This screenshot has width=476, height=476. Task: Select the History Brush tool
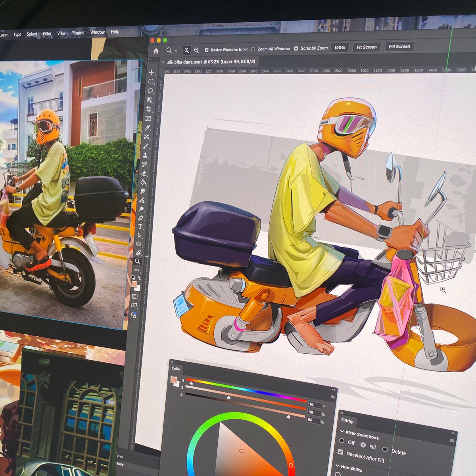(x=144, y=164)
